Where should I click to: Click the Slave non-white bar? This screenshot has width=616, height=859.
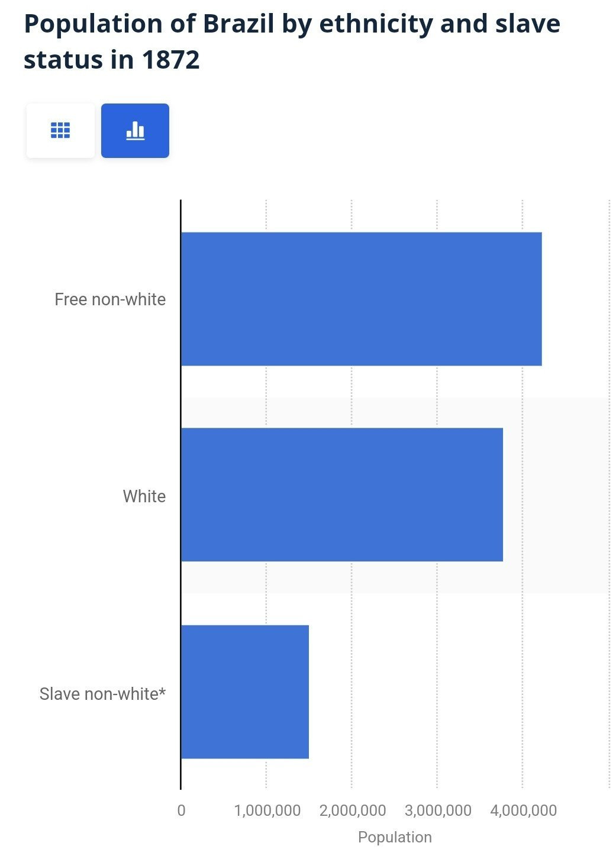click(x=245, y=692)
